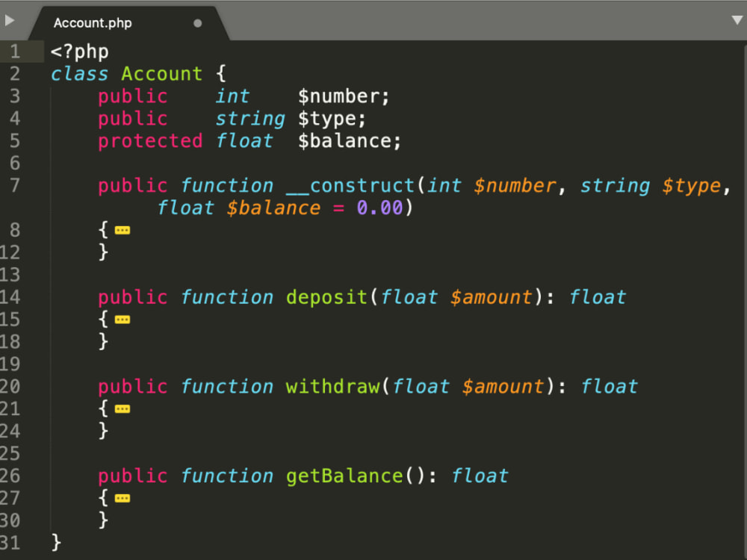Place cursor on <?php tag
Screen dimensions: 747x560
click(x=80, y=52)
